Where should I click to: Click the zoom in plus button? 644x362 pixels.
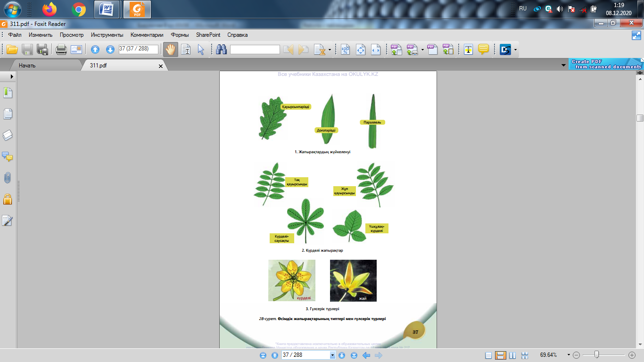tap(632, 355)
